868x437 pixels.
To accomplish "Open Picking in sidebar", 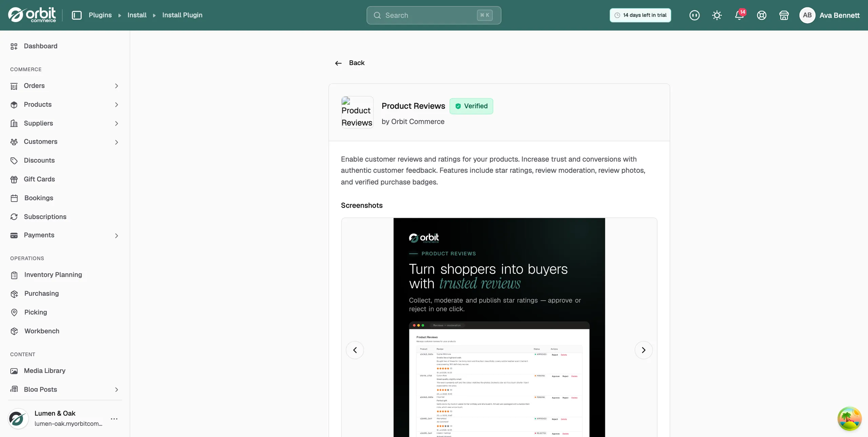I will pyautogui.click(x=64, y=312).
